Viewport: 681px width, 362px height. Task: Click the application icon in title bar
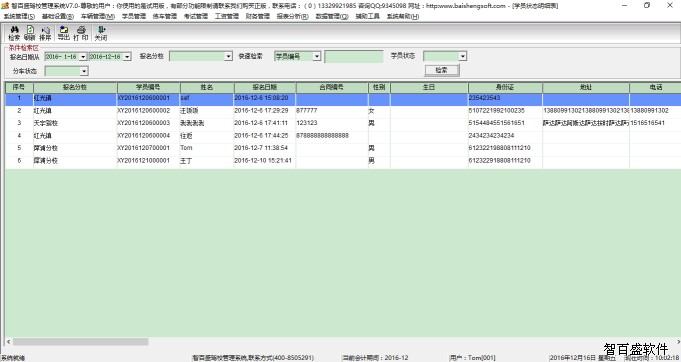coord(5,6)
